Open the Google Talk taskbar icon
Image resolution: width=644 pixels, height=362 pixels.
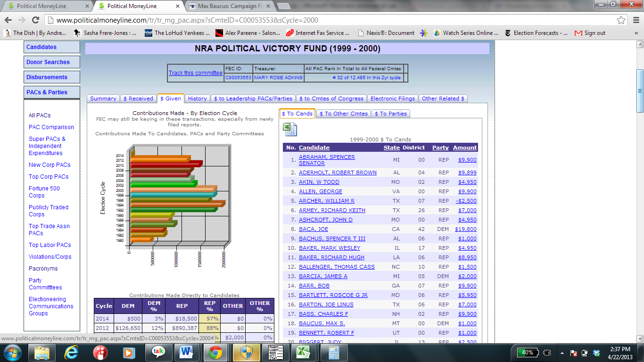pos(158,353)
